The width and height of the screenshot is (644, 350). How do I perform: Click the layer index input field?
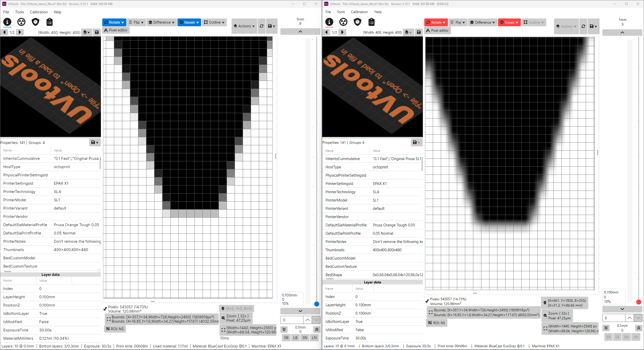point(292,320)
